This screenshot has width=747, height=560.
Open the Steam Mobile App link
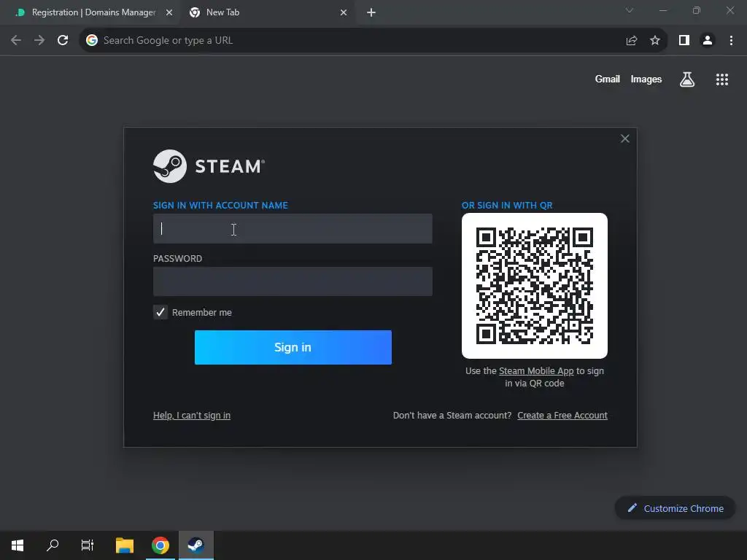tap(536, 371)
